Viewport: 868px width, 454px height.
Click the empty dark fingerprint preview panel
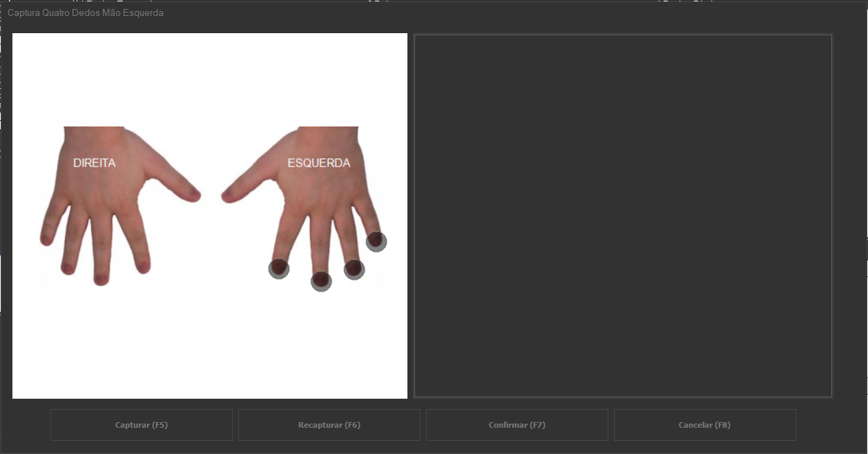click(x=623, y=216)
